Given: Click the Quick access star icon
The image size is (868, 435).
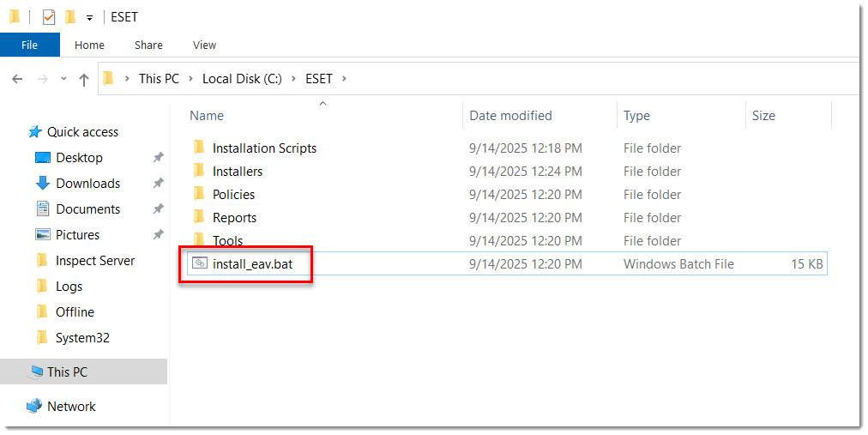Looking at the screenshot, I should click(35, 132).
